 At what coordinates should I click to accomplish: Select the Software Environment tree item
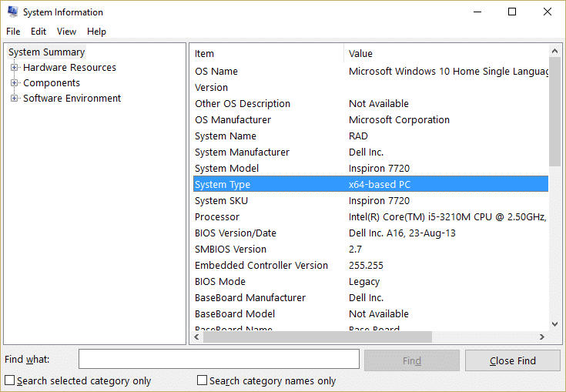[72, 98]
